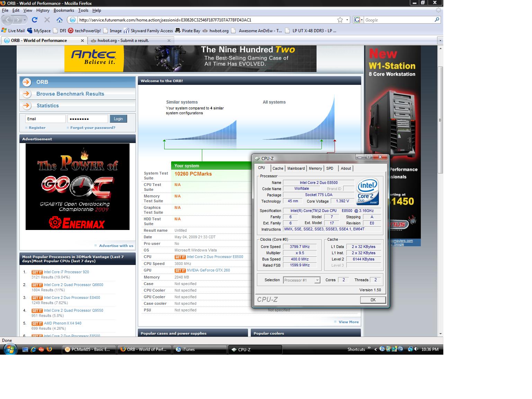Viewport: 532px width, 399px height.
Task: Show hidden system tray icons arrow
Action: point(375,349)
